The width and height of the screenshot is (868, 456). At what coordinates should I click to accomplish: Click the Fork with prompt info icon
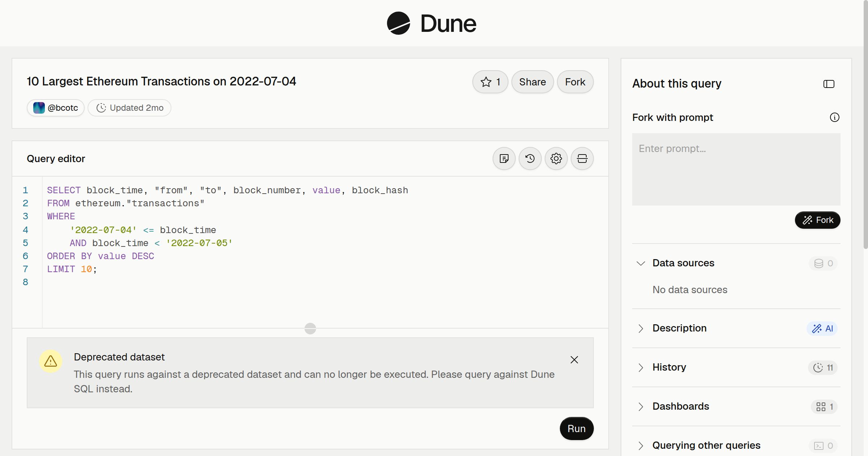pos(835,117)
